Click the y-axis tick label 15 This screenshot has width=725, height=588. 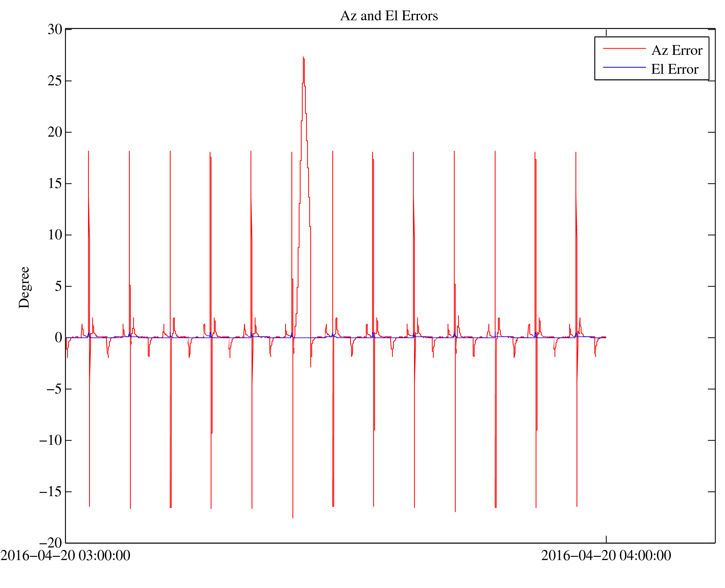point(55,183)
